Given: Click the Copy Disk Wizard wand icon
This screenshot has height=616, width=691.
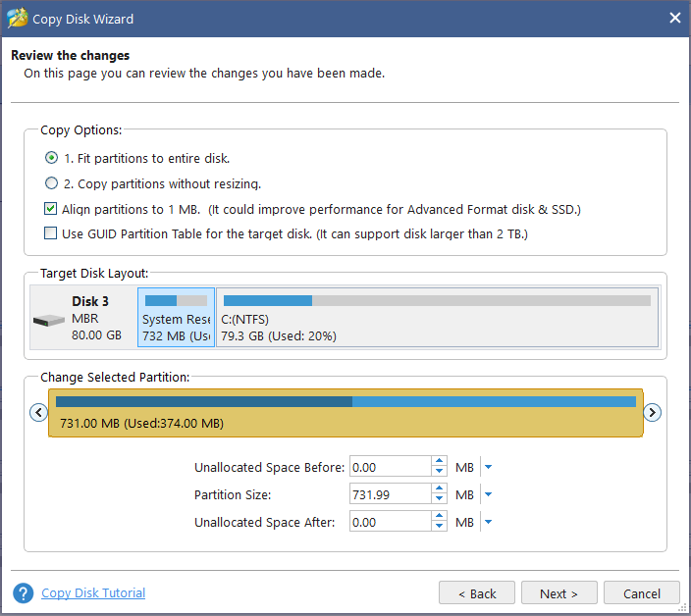Looking at the screenshot, I should [x=18, y=19].
